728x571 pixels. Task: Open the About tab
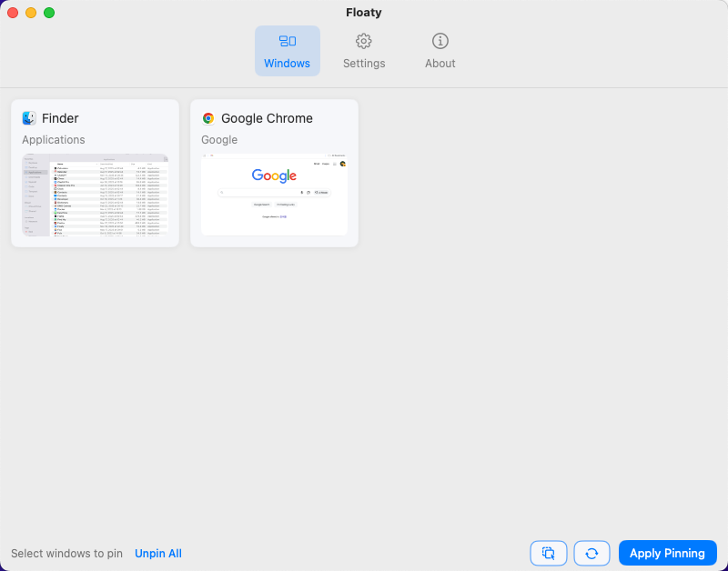tap(440, 50)
